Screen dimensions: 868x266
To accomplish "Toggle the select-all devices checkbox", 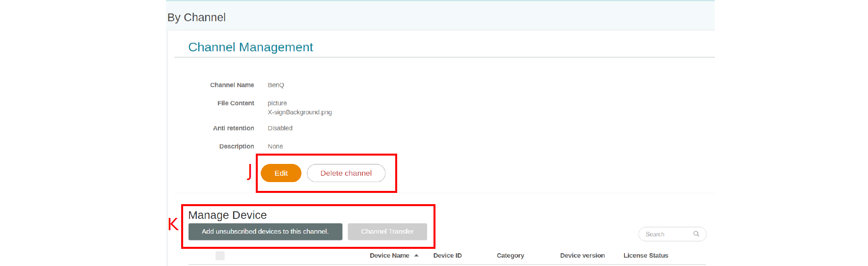I will (x=220, y=256).
